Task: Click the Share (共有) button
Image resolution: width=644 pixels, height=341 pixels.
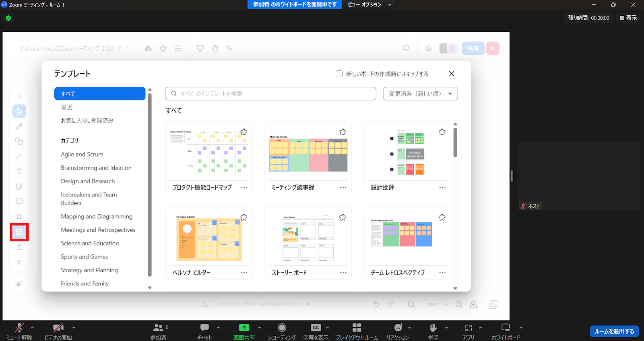Action: pyautogui.click(x=473, y=48)
